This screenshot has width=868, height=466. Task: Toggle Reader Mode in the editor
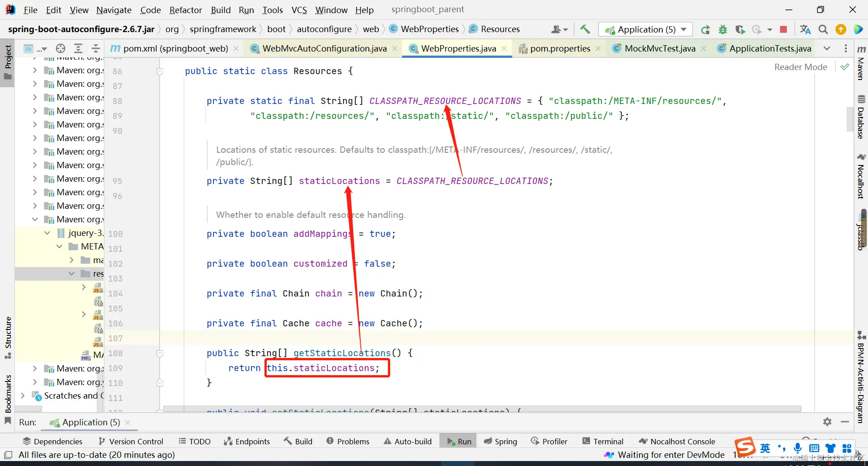801,67
